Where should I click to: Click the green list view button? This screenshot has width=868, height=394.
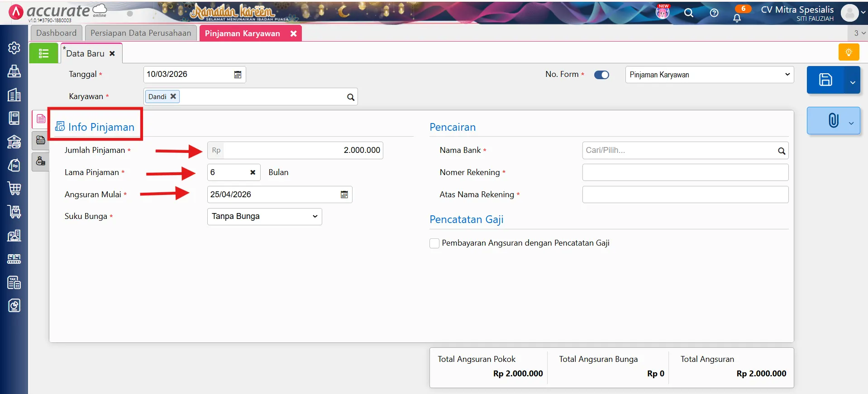[43, 53]
